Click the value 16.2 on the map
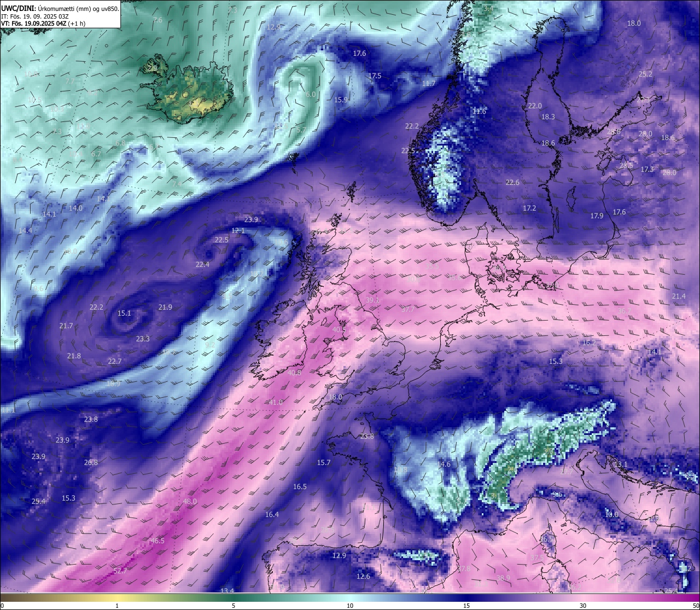The height and width of the screenshot is (610, 700). [588, 342]
